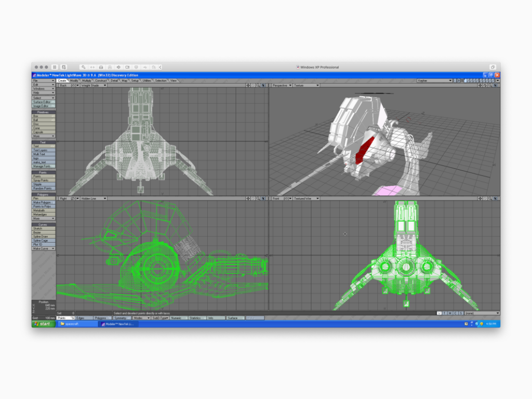Image resolution: width=532 pixels, height=399 pixels.
Task: Click the zoom magnifier icon in Perspective viewport
Action: point(490,86)
